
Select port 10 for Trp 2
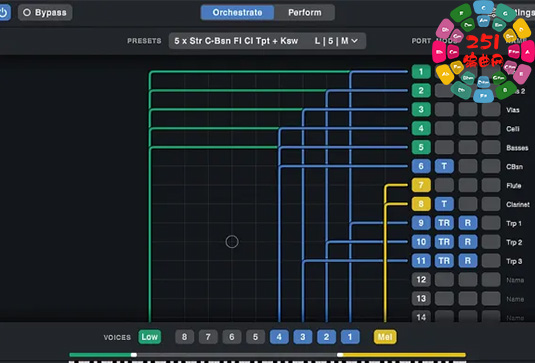421,242
